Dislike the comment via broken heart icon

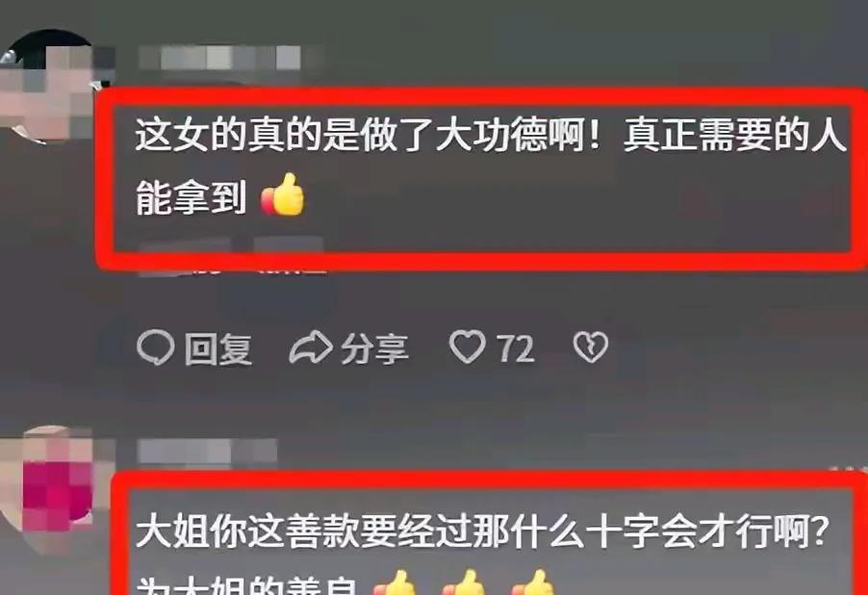click(x=591, y=348)
